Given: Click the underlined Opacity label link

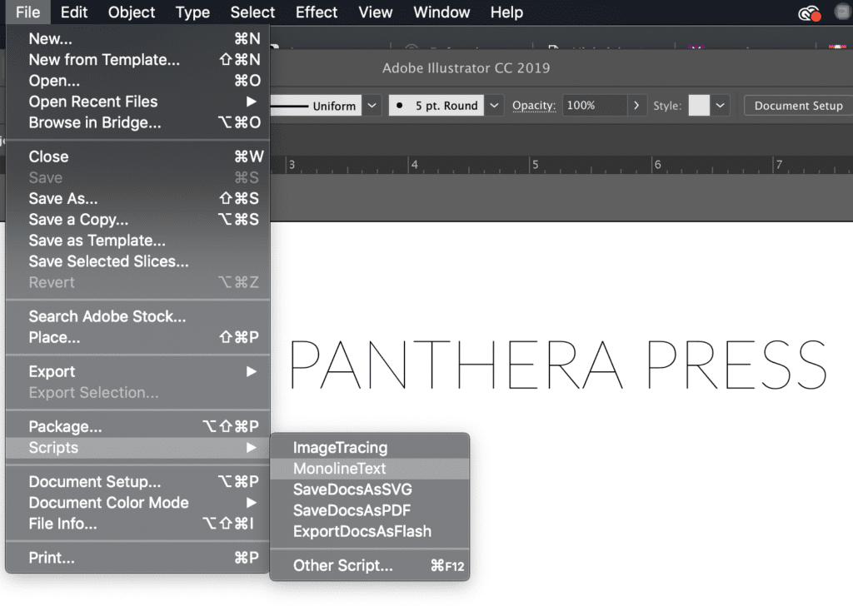Looking at the screenshot, I should click(x=534, y=106).
